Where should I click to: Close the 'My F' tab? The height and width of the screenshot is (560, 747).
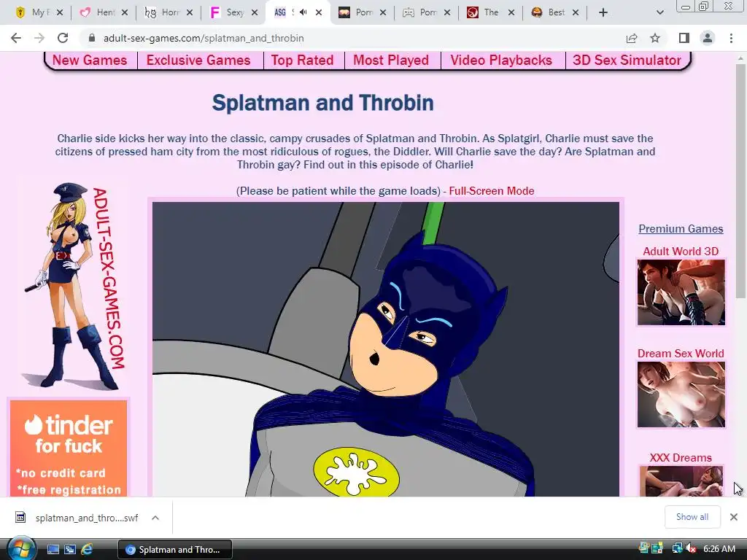[60, 12]
